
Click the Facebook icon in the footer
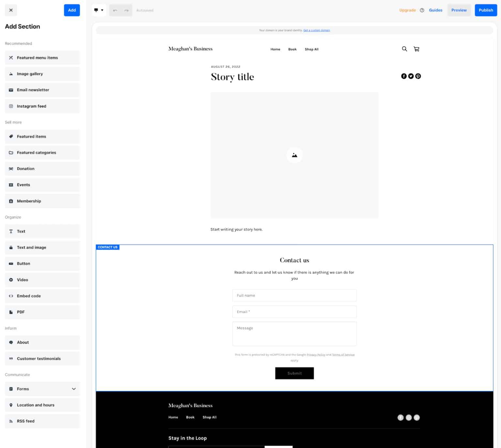point(401,418)
